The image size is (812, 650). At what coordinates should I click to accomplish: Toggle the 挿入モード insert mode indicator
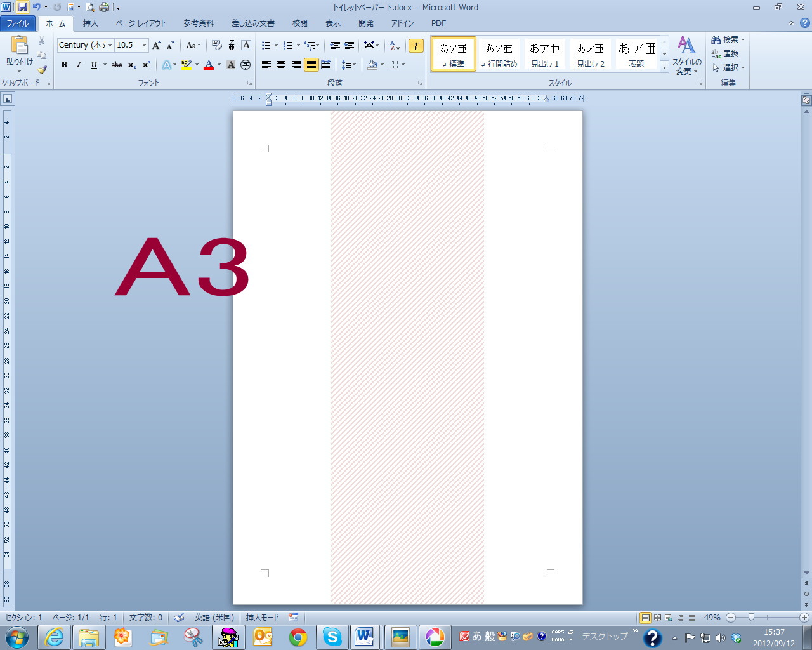click(x=263, y=617)
